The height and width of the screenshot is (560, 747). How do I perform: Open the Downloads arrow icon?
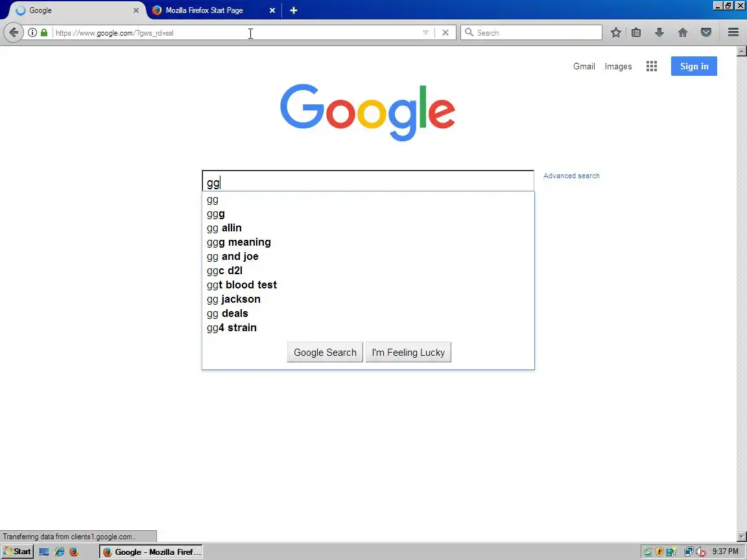click(659, 32)
